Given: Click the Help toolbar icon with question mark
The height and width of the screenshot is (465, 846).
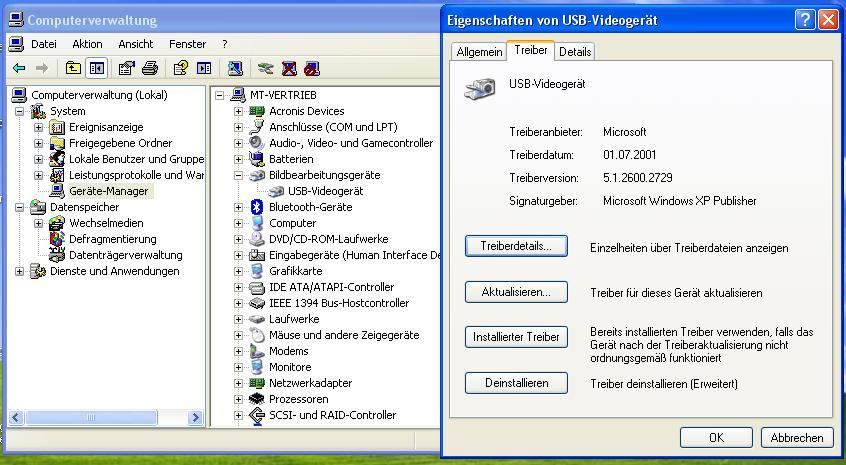Looking at the screenshot, I should click(181, 68).
